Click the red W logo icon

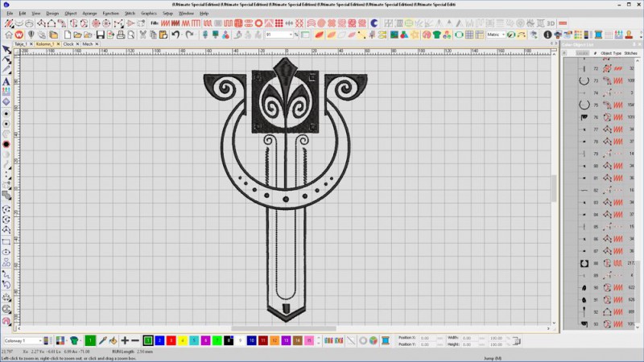(19, 35)
